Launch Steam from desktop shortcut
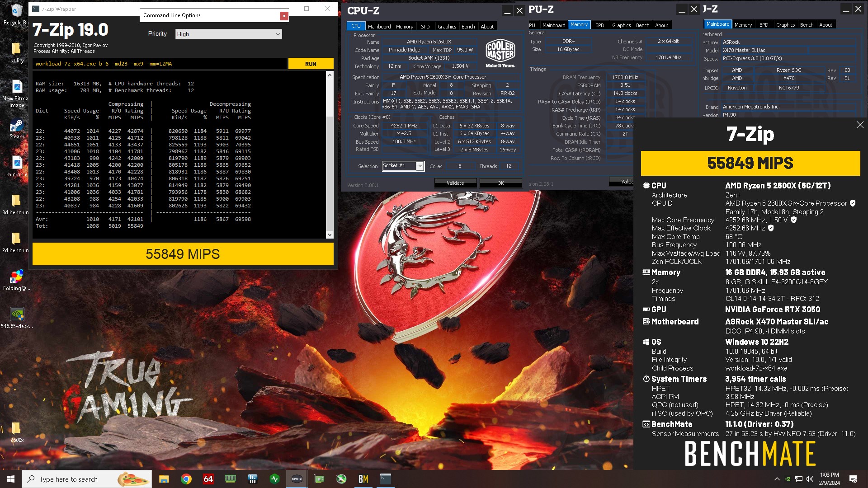The height and width of the screenshot is (488, 868). (17, 129)
